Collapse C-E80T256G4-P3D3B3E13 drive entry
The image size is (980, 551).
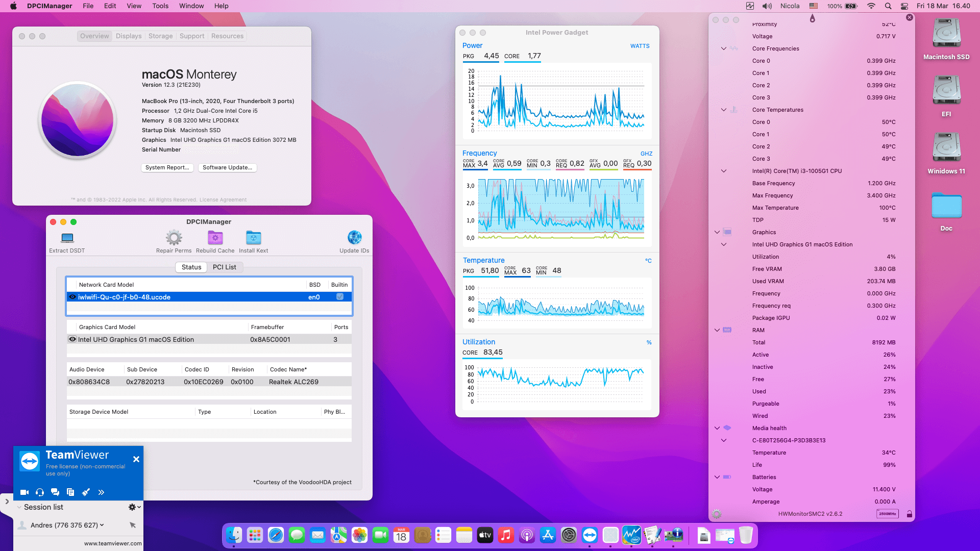click(x=724, y=440)
